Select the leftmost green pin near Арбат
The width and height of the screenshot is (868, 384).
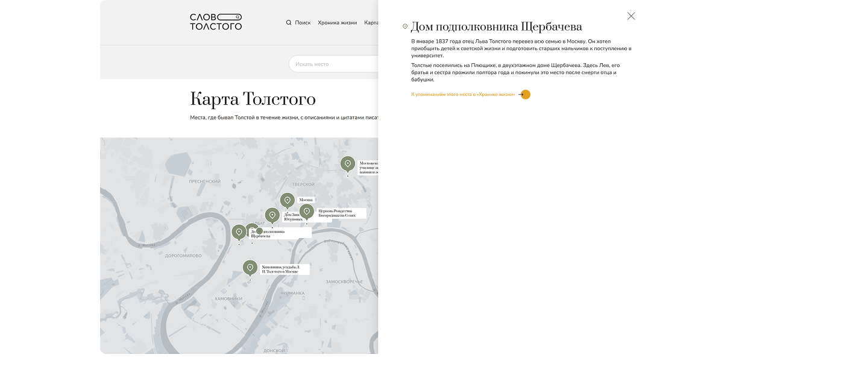click(239, 231)
